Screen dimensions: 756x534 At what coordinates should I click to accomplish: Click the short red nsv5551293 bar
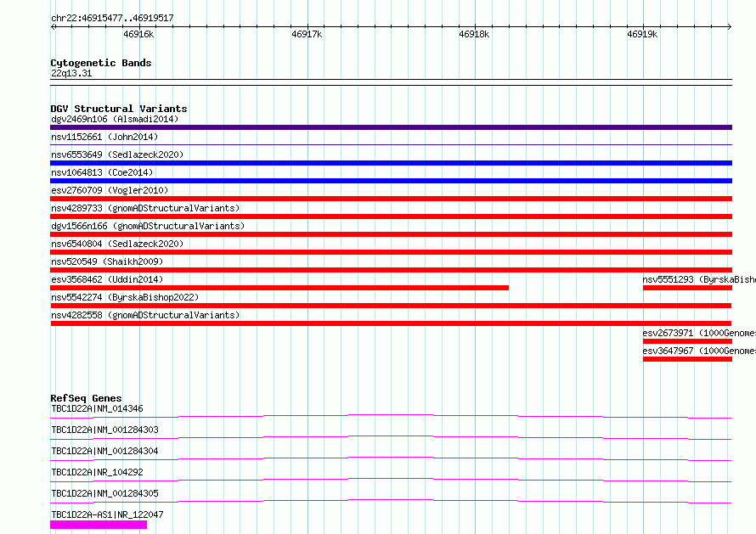[x=687, y=288]
